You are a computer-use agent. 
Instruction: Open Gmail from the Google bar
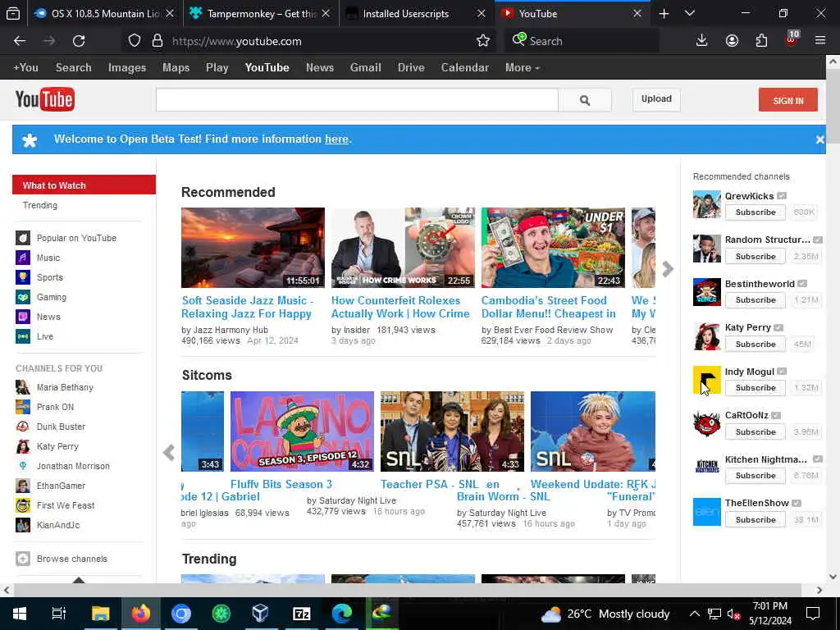pos(365,67)
